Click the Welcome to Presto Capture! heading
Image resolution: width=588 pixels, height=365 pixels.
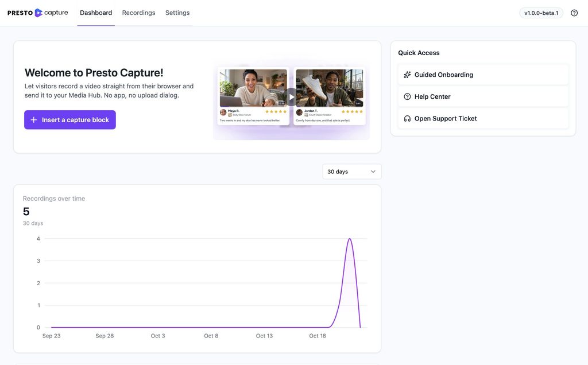coord(94,73)
